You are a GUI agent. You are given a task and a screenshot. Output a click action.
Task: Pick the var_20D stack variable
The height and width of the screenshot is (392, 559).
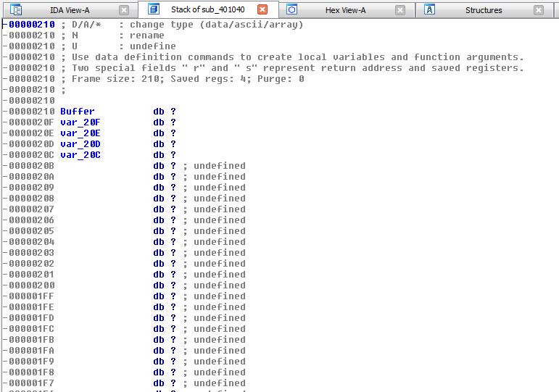80,144
